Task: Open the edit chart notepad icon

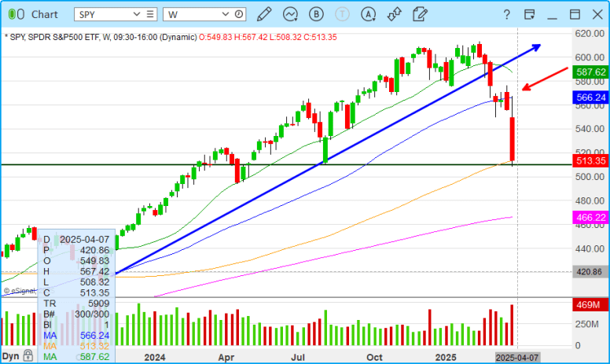Action: [421, 14]
